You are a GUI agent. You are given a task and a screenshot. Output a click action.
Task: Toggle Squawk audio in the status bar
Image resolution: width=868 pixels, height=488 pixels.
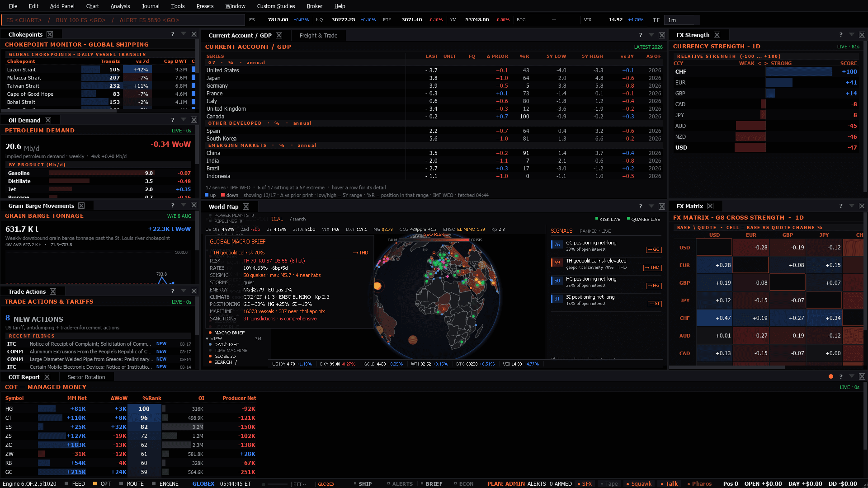[x=639, y=483]
